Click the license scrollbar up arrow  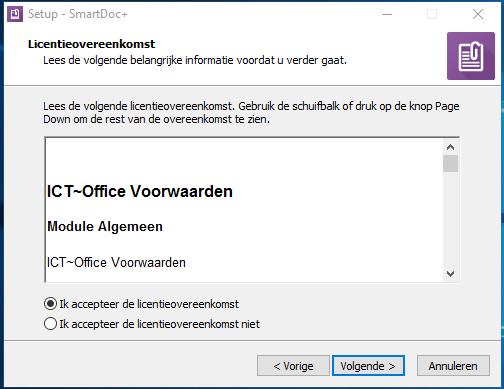coord(450,147)
